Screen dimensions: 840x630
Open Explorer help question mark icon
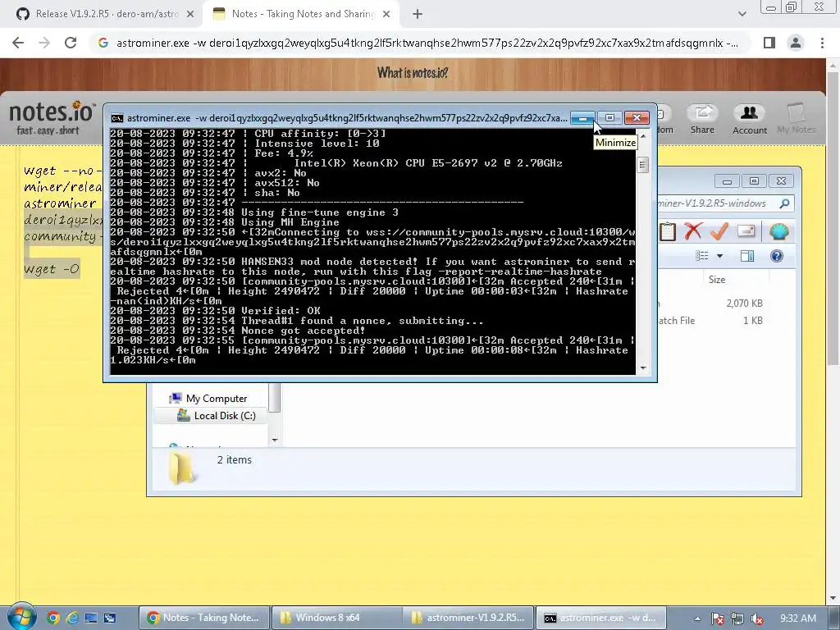pyautogui.click(x=777, y=256)
